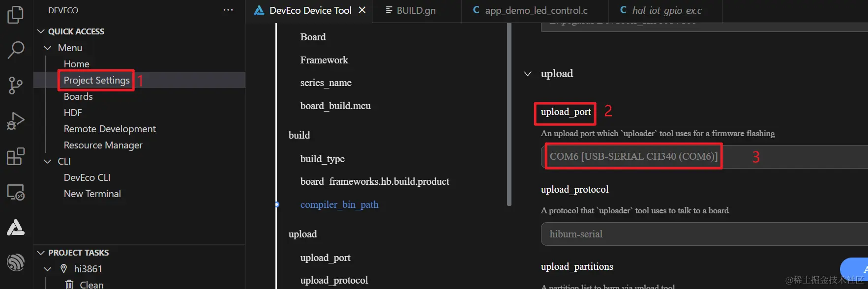
Task: Close the DevEco Device Tool tab
Action: click(x=362, y=10)
